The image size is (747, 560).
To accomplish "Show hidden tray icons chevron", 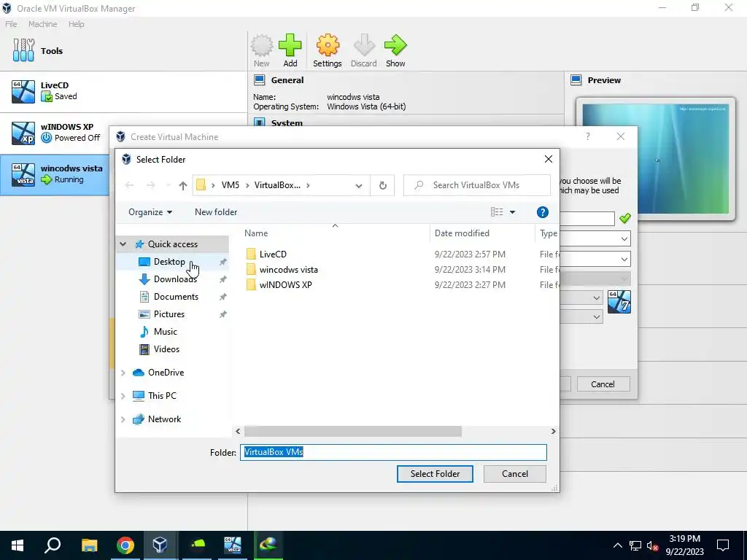I will (x=617, y=545).
